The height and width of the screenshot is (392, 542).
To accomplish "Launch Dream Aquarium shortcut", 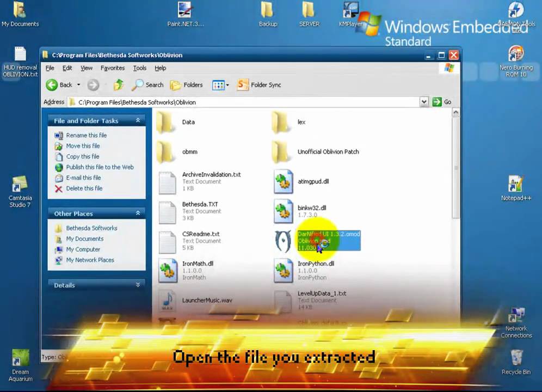I will tap(20, 365).
